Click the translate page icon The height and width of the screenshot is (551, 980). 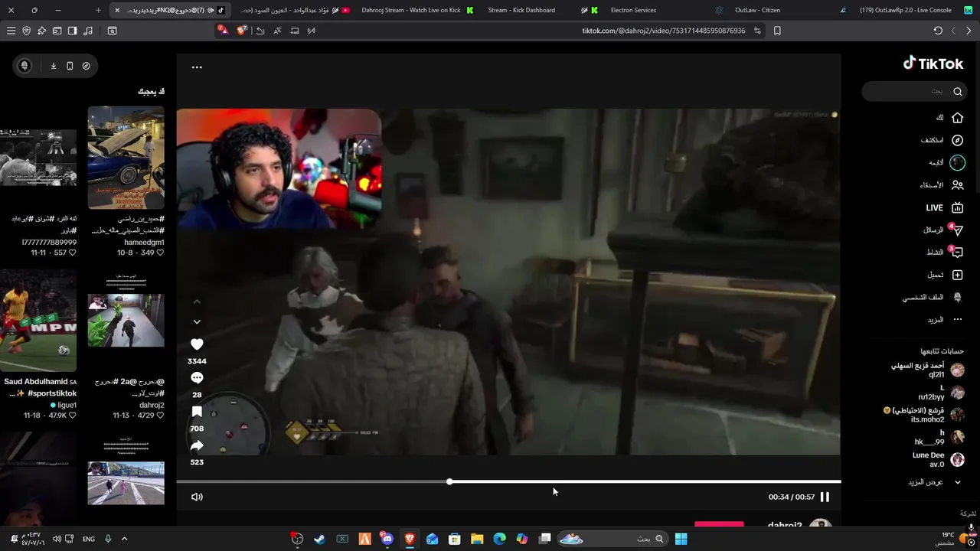[x=277, y=31]
